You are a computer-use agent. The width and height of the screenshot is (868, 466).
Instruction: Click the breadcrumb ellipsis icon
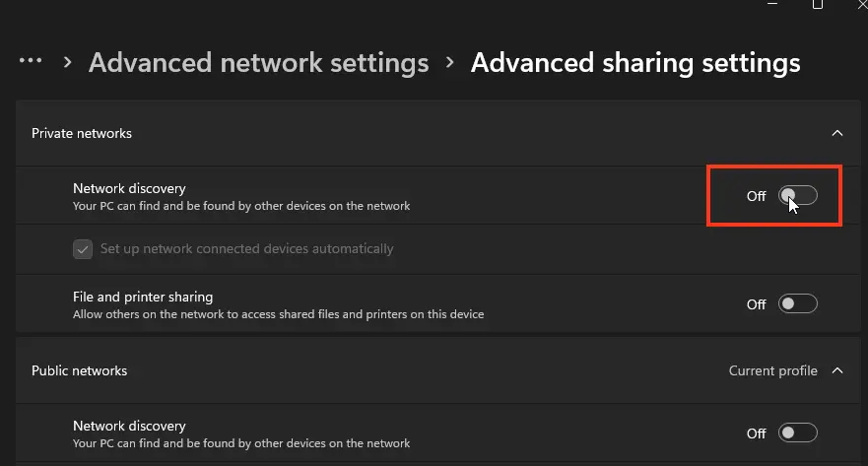pyautogui.click(x=31, y=61)
